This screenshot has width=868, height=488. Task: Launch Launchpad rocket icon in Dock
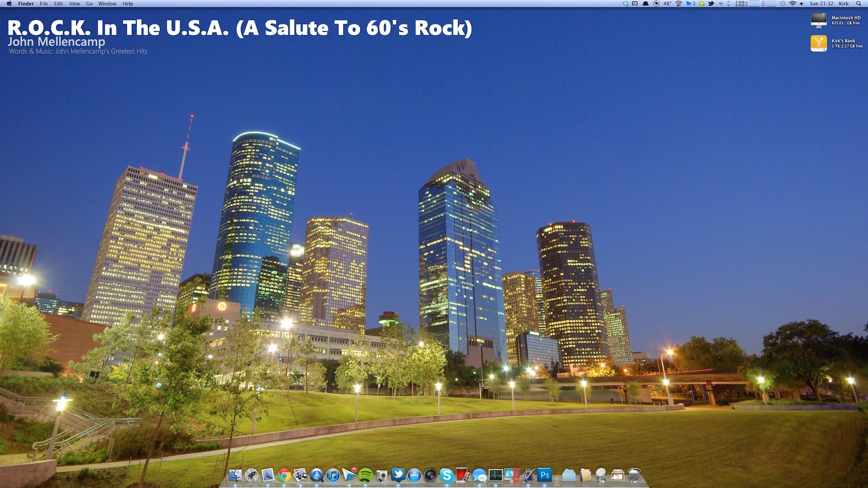tap(251, 475)
